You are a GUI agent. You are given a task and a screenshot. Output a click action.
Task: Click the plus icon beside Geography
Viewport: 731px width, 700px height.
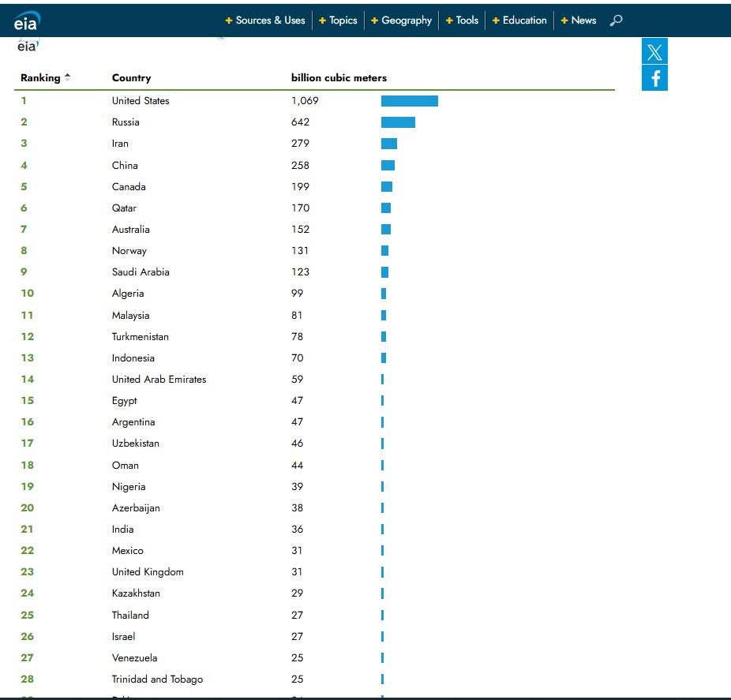374,21
